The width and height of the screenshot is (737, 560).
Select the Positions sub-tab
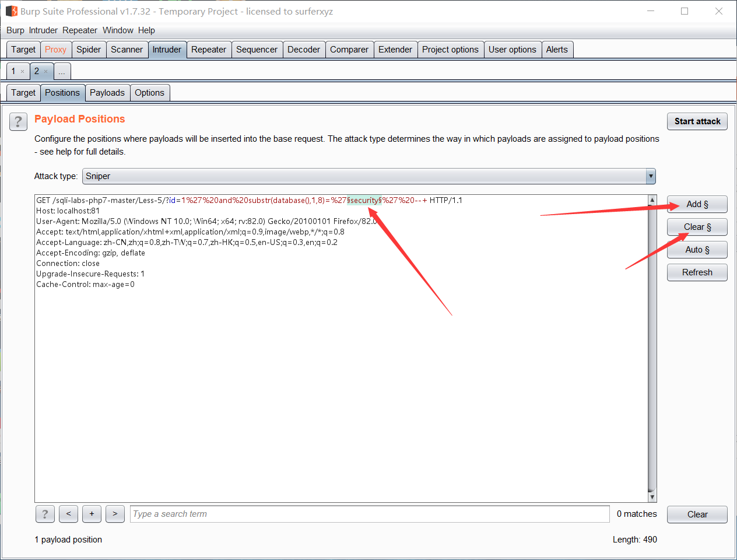[x=62, y=93]
